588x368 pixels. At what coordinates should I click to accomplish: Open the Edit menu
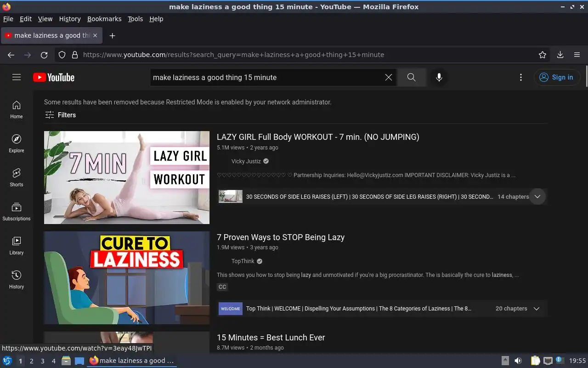[x=26, y=19]
